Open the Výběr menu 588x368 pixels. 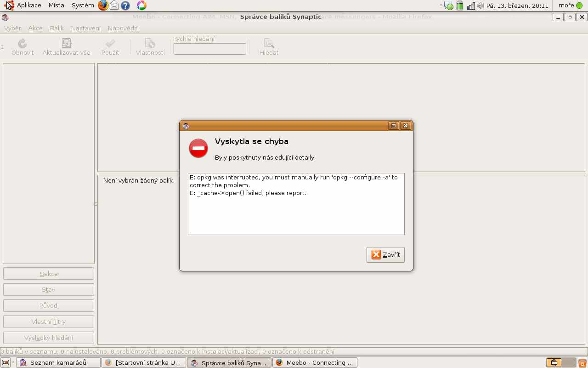pos(12,28)
